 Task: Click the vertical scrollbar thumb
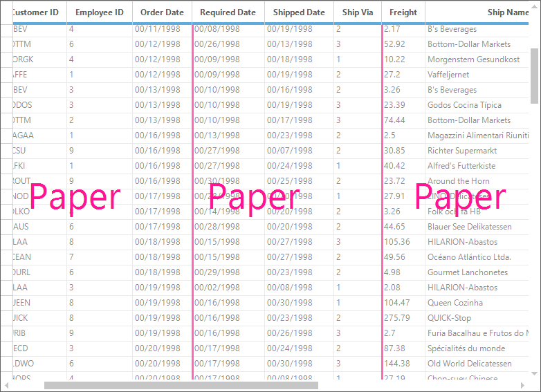534,76
